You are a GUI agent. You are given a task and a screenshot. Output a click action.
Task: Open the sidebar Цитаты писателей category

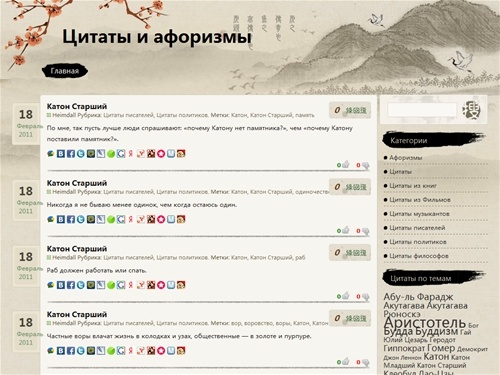417,228
